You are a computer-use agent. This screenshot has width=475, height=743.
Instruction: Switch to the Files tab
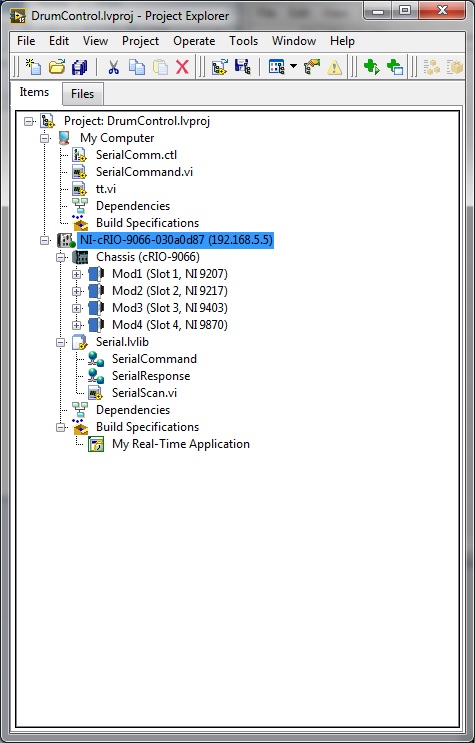(x=82, y=94)
